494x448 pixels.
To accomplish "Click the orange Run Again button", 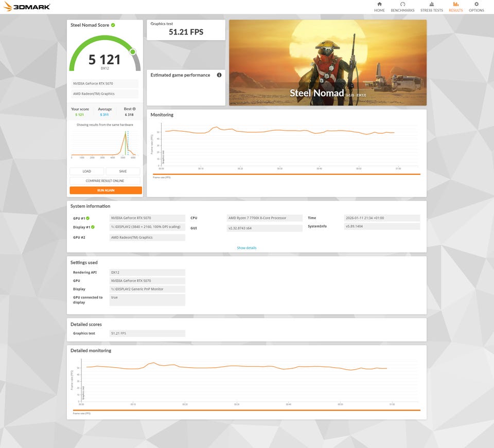I will 105,190.
